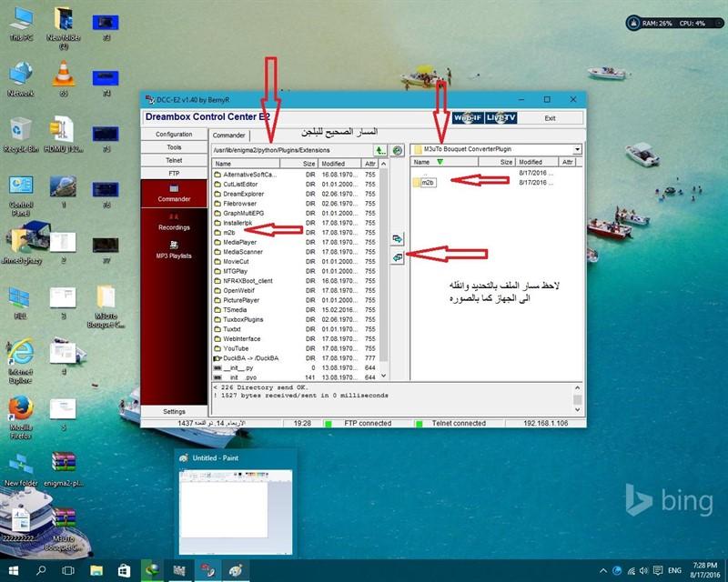
Task: Select the CutListEditor folder row
Action: click(295, 185)
